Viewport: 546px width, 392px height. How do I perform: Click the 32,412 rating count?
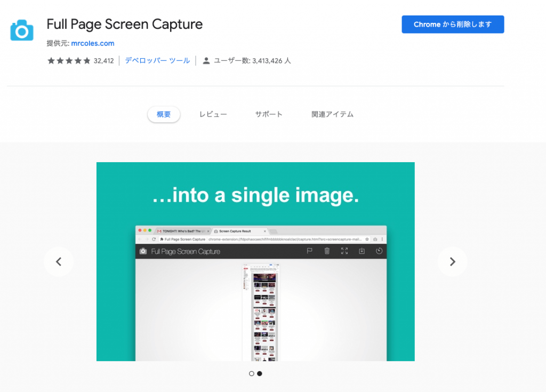pos(104,61)
